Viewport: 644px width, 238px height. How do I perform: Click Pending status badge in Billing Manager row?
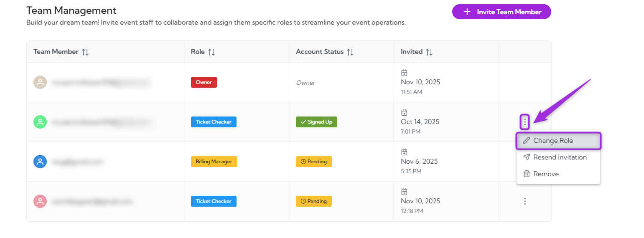point(314,162)
